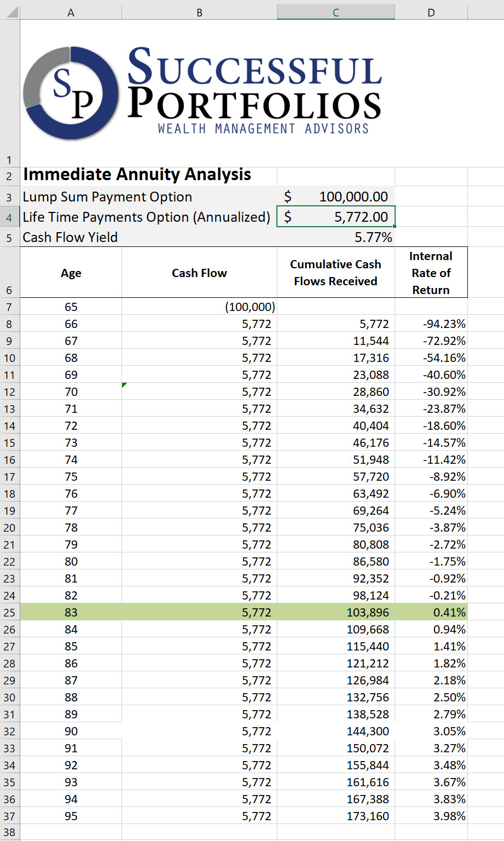Viewport: 504px width, 841px height.
Task: Select highlighted cumulative value 103,896
Action: [x=336, y=612]
